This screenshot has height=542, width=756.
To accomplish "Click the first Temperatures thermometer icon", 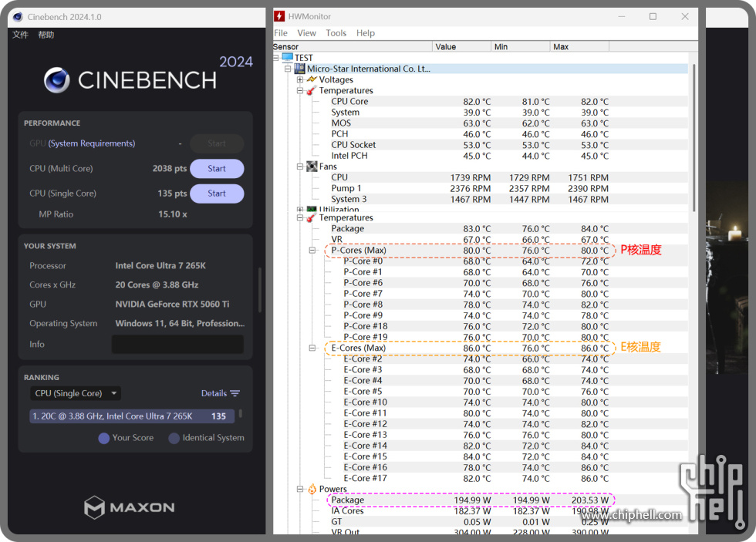I will pos(312,90).
